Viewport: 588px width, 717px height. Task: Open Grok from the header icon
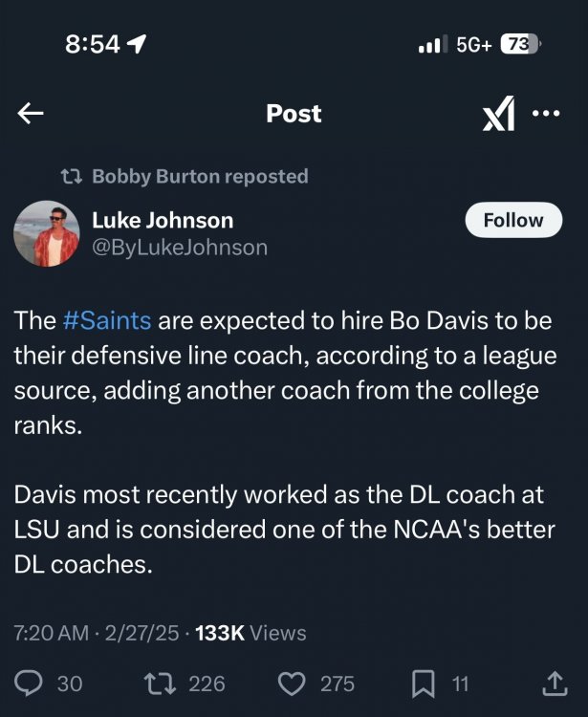tap(498, 115)
